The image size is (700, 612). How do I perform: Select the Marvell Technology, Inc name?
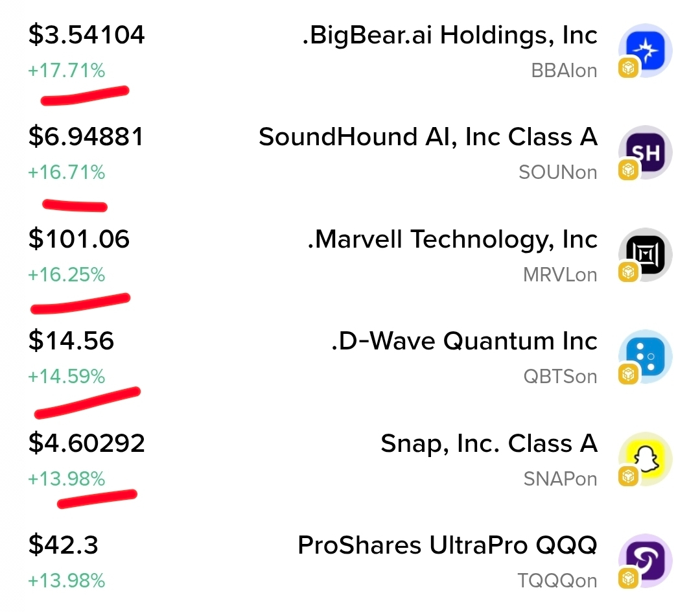452,239
